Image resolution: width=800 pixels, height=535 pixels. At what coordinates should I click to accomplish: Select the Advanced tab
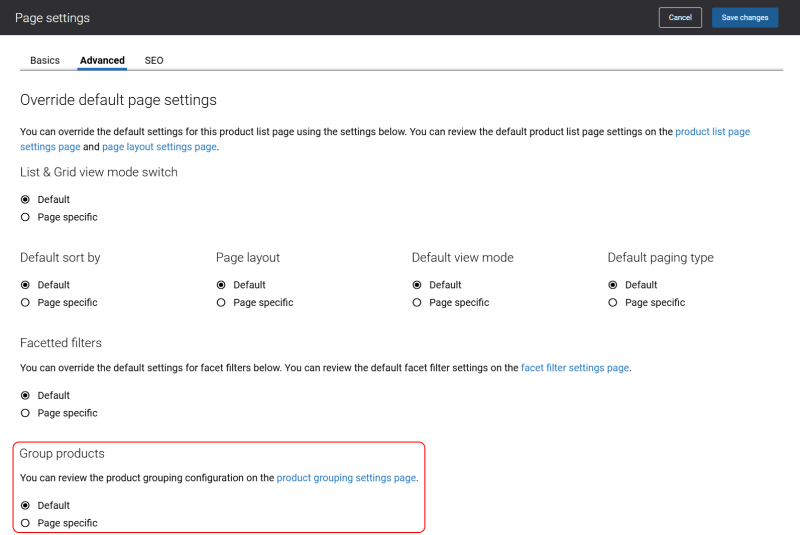[x=102, y=60]
